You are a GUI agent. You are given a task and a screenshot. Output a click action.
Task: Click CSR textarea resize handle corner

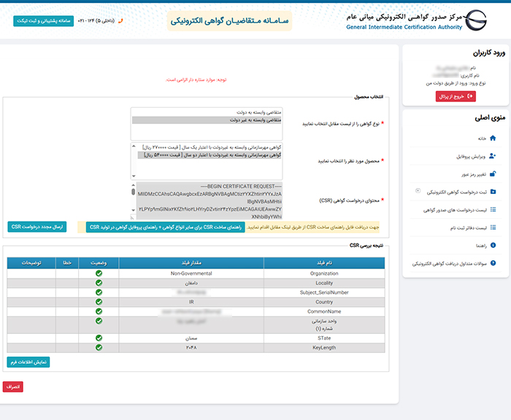pos(133,217)
